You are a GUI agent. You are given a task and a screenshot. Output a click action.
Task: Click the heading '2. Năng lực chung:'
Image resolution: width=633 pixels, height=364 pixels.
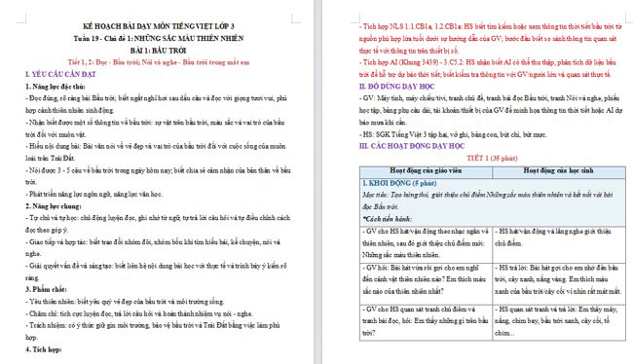54,206
